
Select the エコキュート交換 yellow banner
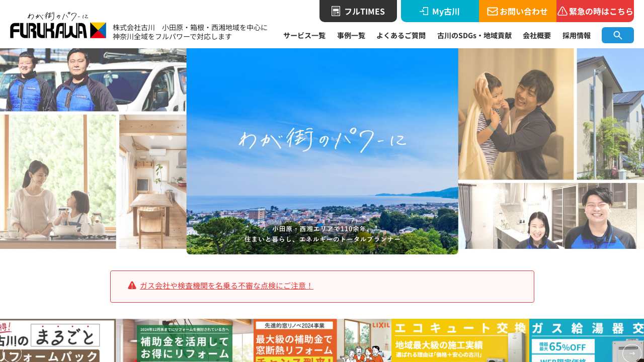[460, 342]
